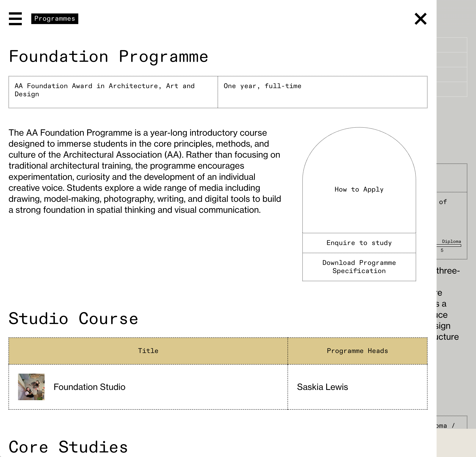Click the Studio Course section heading
The height and width of the screenshot is (457, 476).
coord(73,318)
